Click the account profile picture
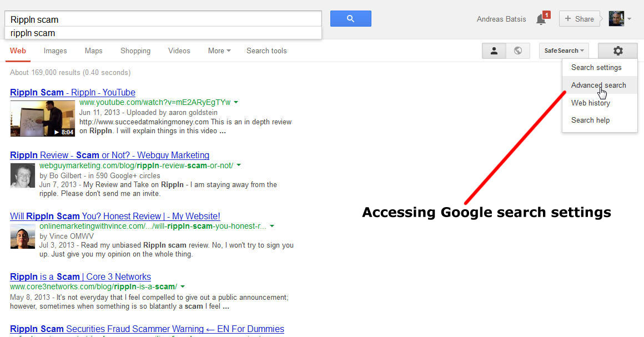This screenshot has height=337, width=644. tap(616, 18)
